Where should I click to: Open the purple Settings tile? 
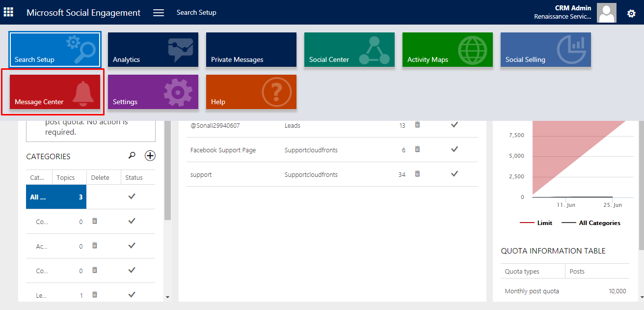(x=153, y=92)
